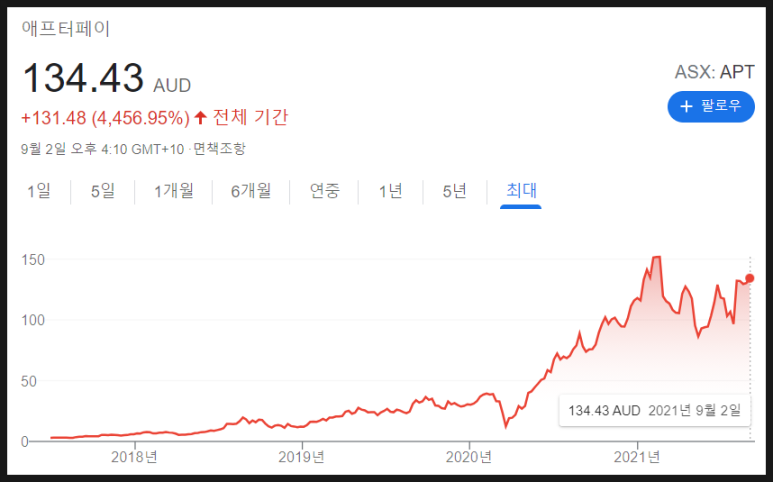The height and width of the screenshot is (482, 773).
Task: Click the 134.43 current price value
Action: click(x=83, y=78)
